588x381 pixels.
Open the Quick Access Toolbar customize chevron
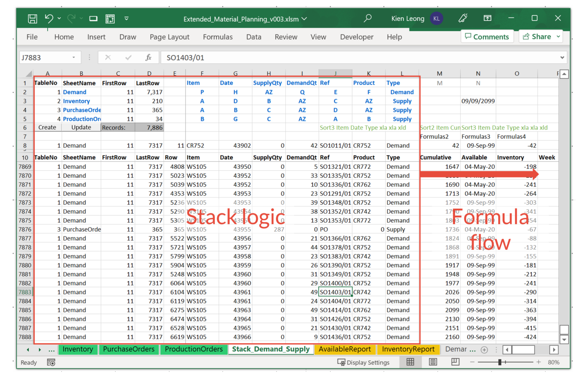point(126,18)
